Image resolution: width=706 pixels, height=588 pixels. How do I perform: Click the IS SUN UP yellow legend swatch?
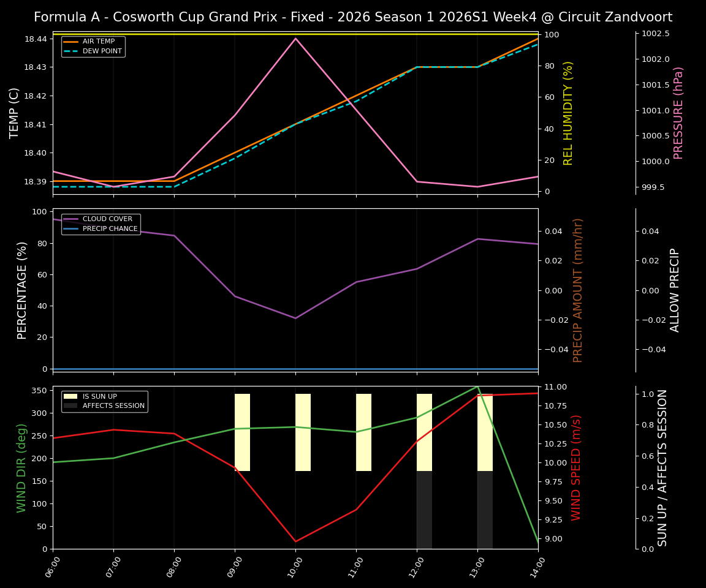[72, 396]
